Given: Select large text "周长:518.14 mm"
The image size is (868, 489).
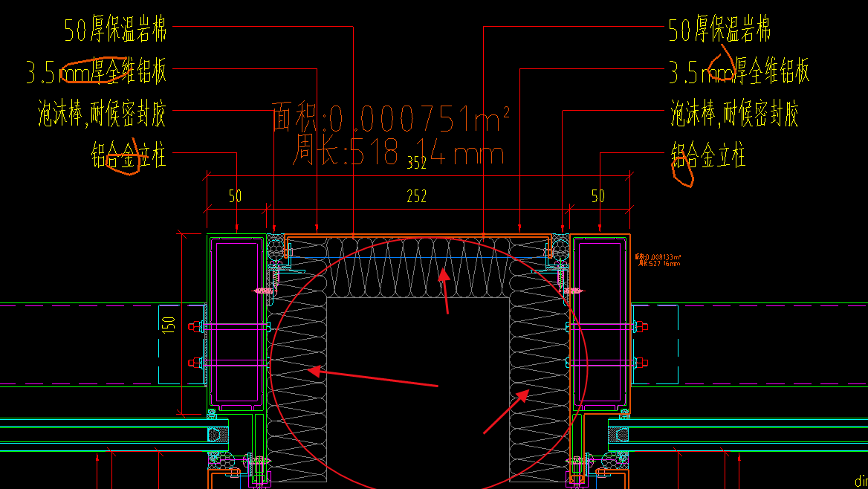Looking at the screenshot, I should (x=398, y=151).
